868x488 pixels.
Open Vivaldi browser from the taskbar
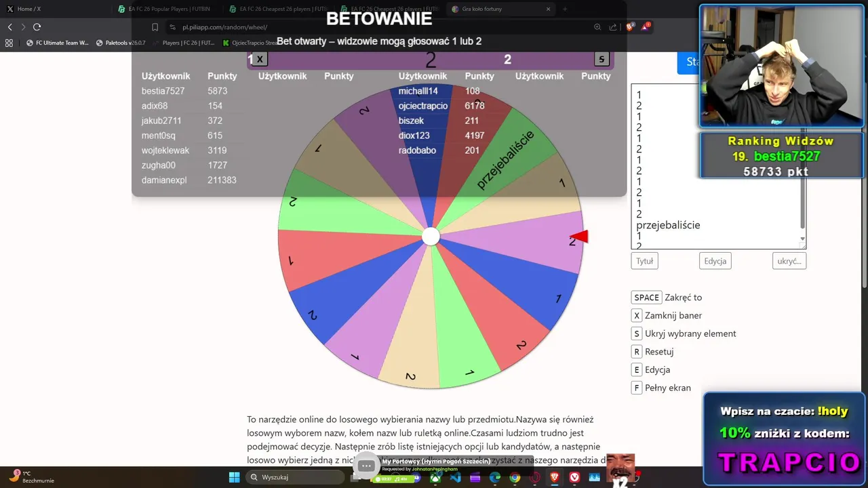(x=574, y=478)
